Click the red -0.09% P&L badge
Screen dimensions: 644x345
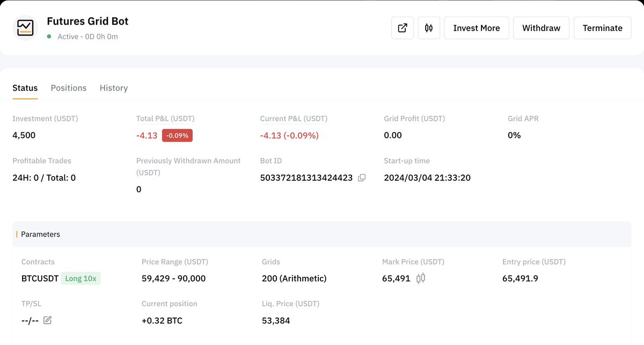click(x=177, y=135)
